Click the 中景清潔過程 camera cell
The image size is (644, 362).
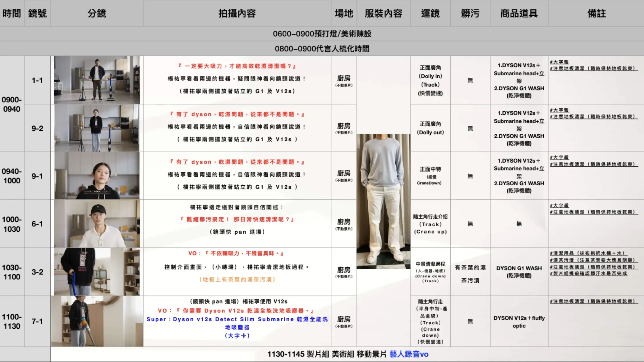click(430, 272)
